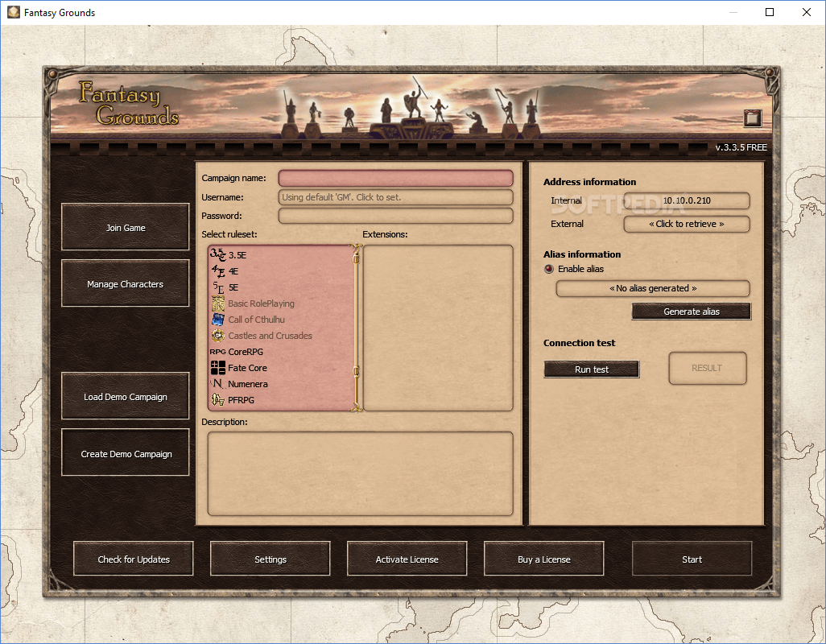Click the Castles and Crusades ruleset icon
The width and height of the screenshot is (826, 644).
pyautogui.click(x=218, y=336)
